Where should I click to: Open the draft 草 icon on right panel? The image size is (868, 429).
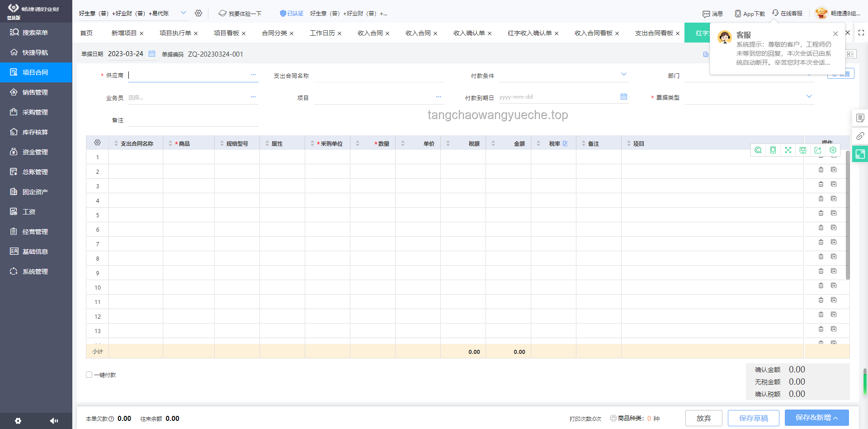(860, 118)
